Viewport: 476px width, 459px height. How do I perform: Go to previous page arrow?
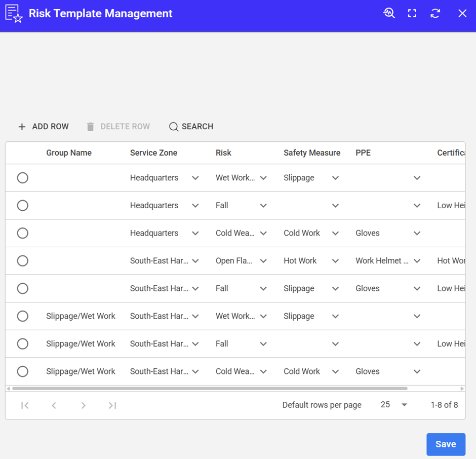point(54,405)
